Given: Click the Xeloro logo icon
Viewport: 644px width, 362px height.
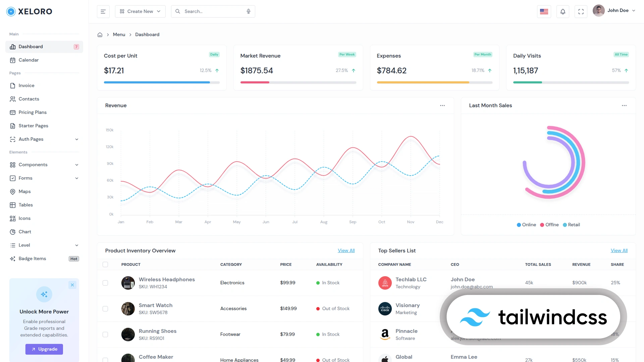Looking at the screenshot, I should tap(11, 11).
